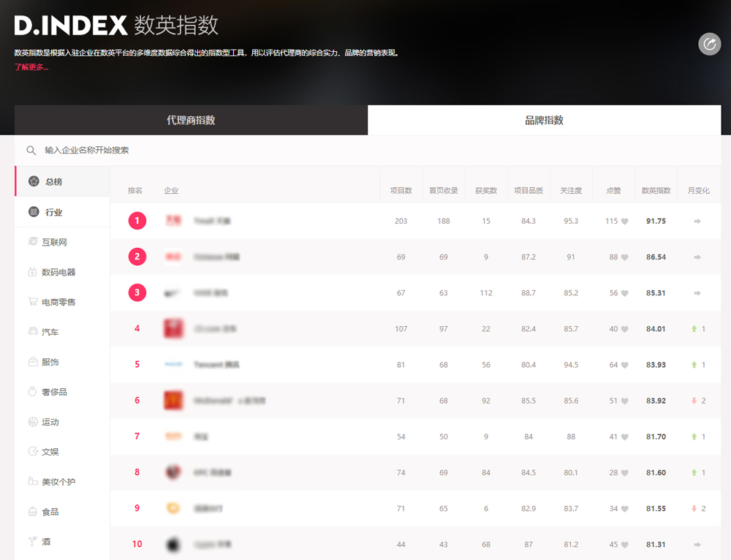
Task: Select the 数码电器 digital appliances icon
Action: (x=33, y=271)
